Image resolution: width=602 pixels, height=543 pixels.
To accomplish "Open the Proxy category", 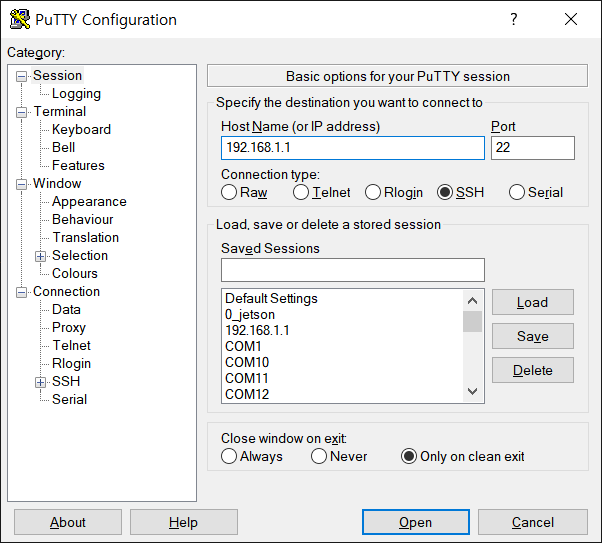I will [x=69, y=328].
